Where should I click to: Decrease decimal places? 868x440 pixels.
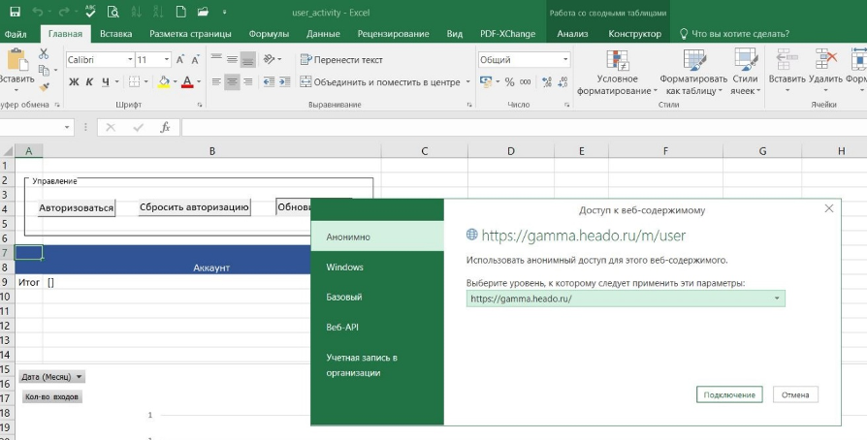pyautogui.click(x=563, y=82)
